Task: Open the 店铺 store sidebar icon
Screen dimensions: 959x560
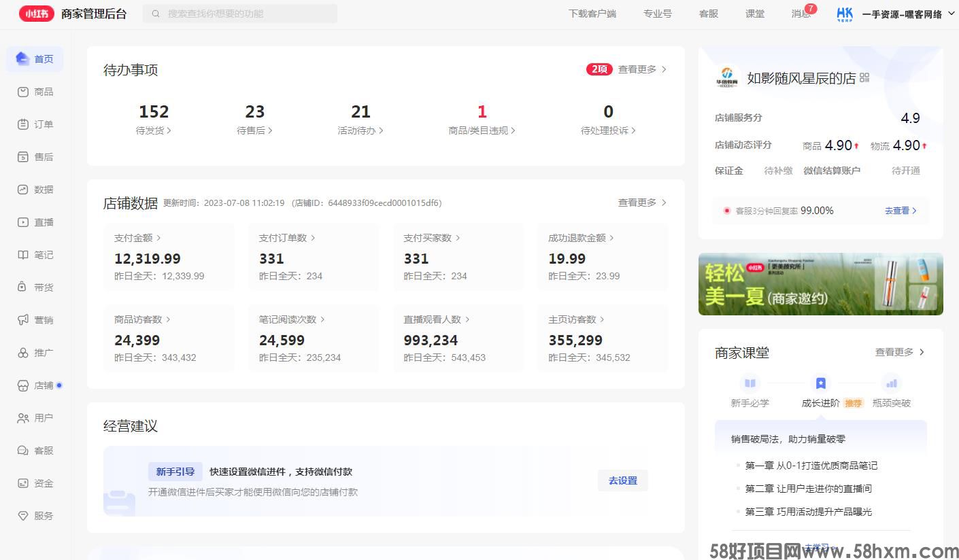Action: (x=22, y=385)
